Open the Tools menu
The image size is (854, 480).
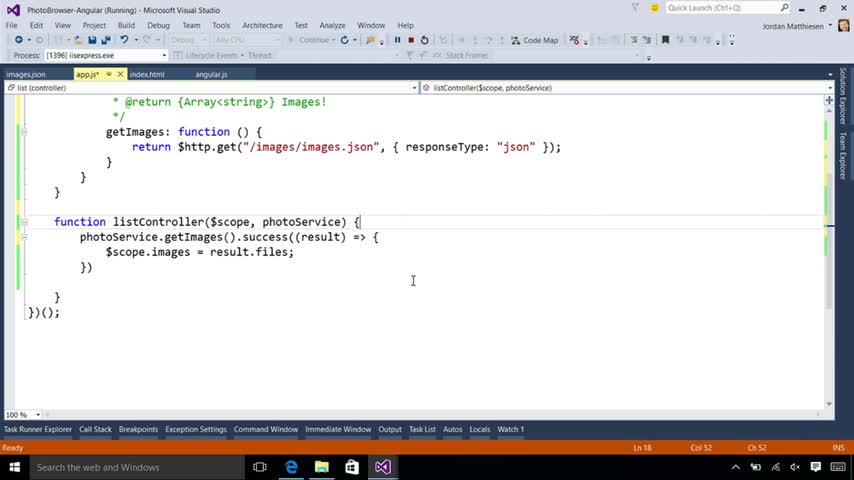coord(221,26)
